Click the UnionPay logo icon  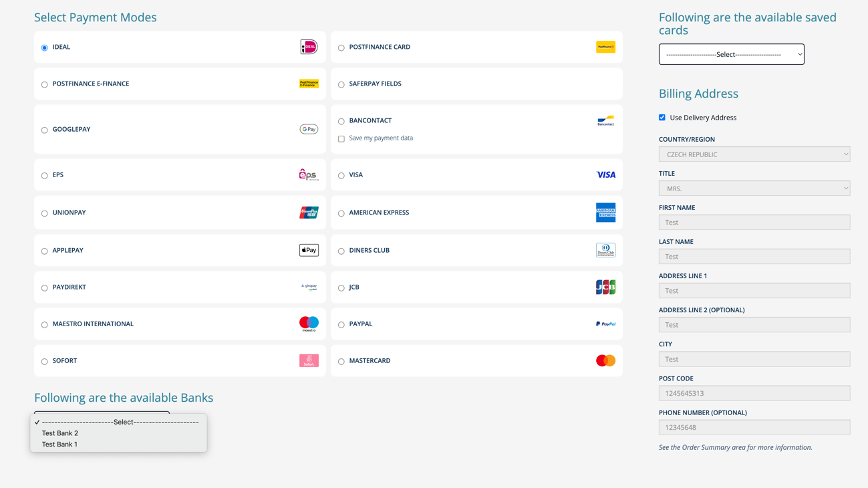pyautogui.click(x=309, y=213)
